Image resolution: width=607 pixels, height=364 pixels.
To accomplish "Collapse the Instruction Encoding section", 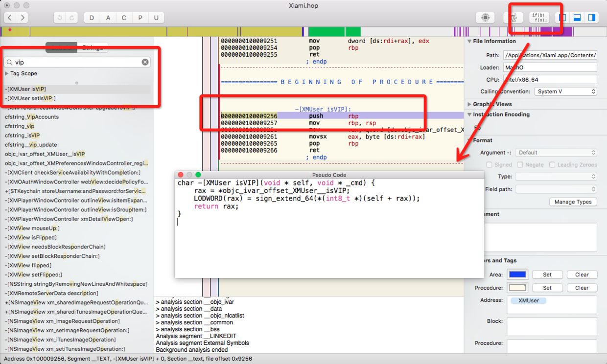I will coord(469,114).
